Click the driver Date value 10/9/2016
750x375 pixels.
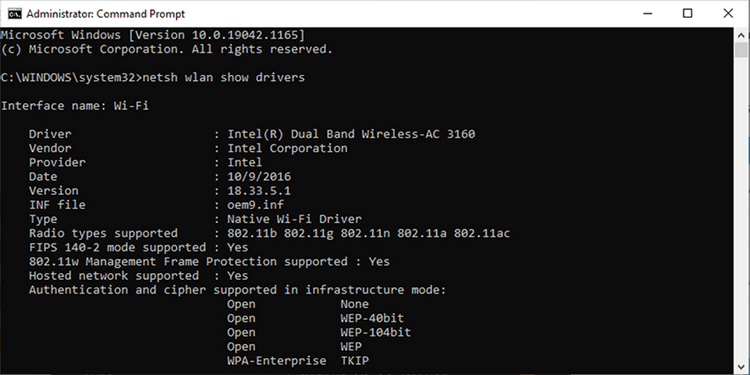[x=259, y=177]
